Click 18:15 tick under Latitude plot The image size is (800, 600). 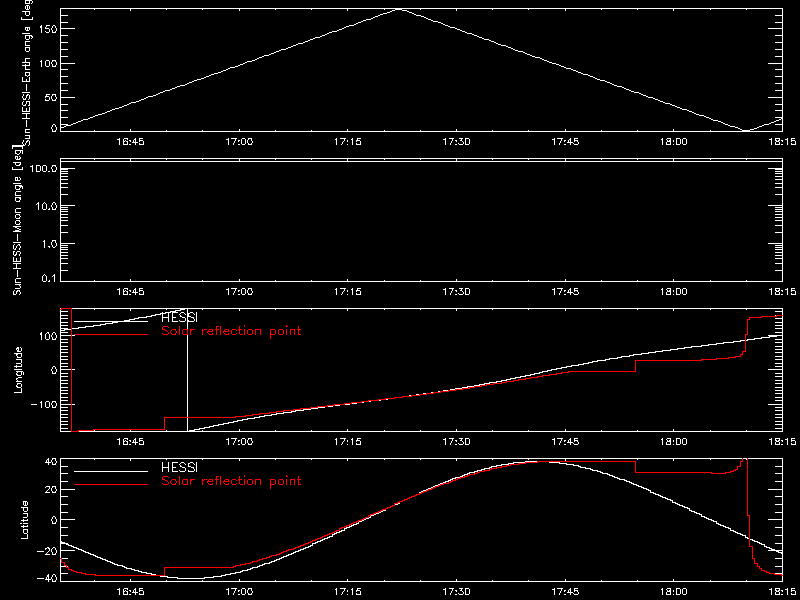782,592
